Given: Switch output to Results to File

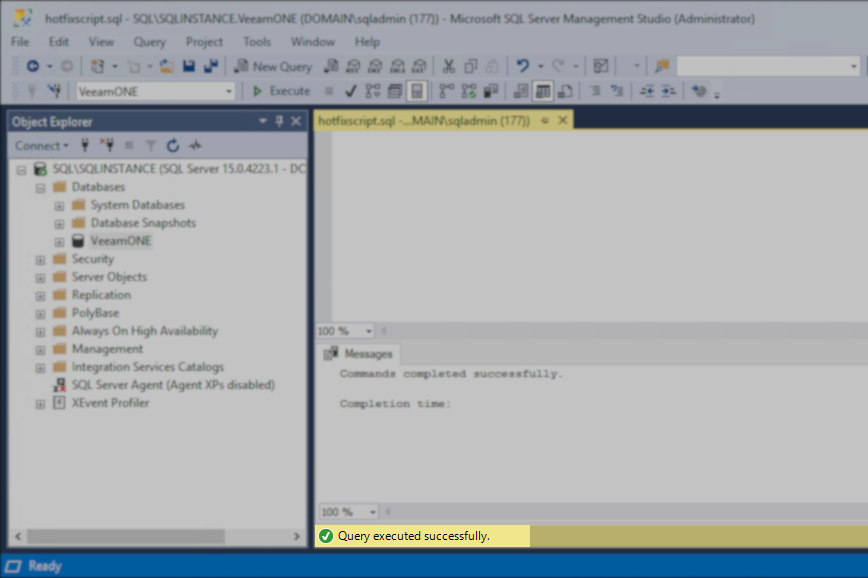Looking at the screenshot, I should tap(565, 91).
